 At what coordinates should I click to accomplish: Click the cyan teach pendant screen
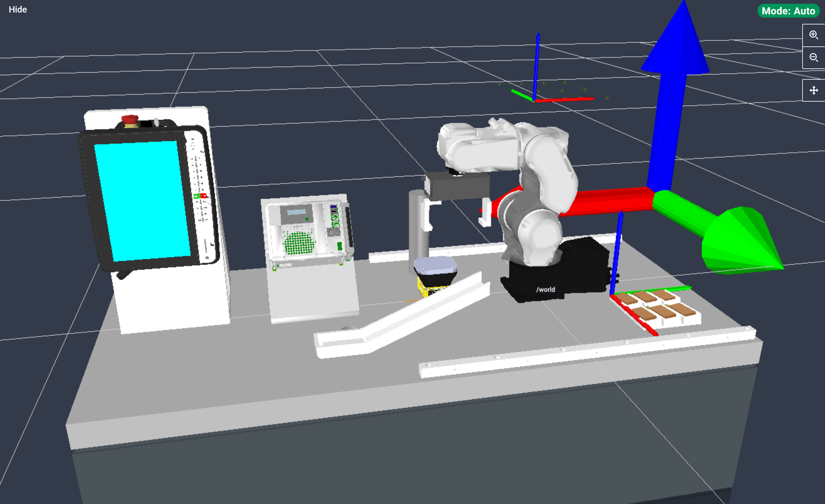pos(142,200)
